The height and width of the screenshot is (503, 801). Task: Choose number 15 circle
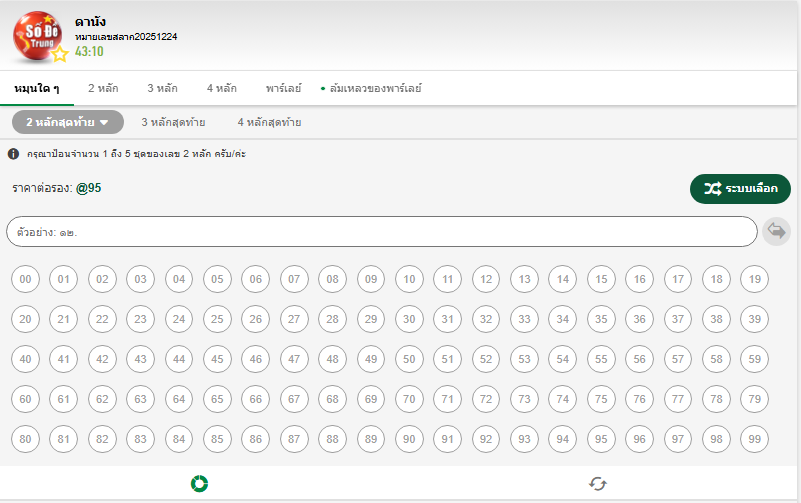[x=601, y=279]
